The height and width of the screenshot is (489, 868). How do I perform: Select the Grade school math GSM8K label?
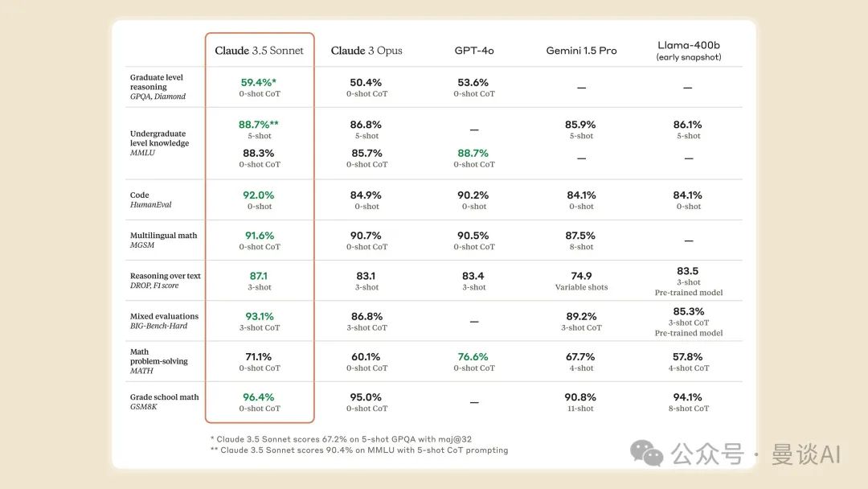pyautogui.click(x=164, y=401)
